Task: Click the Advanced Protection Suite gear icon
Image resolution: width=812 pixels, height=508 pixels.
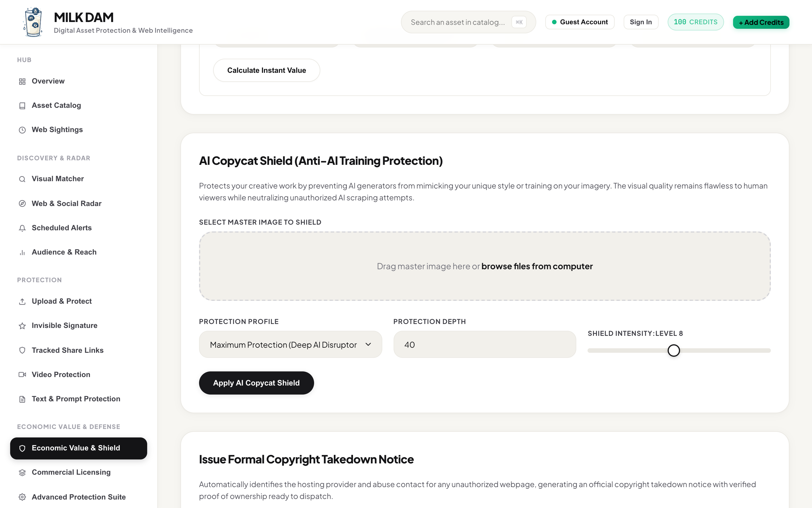Action: (22, 497)
